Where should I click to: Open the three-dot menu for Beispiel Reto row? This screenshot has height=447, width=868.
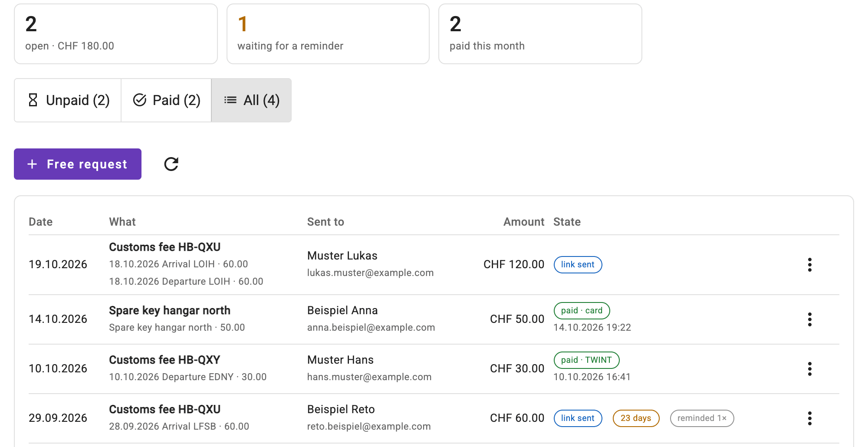click(x=809, y=418)
